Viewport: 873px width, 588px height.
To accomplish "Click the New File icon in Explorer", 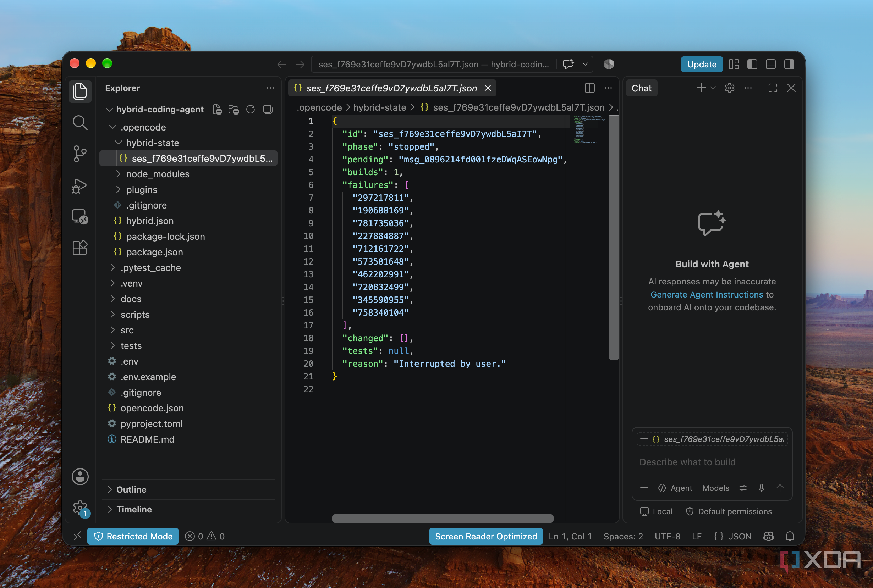I will pos(217,110).
